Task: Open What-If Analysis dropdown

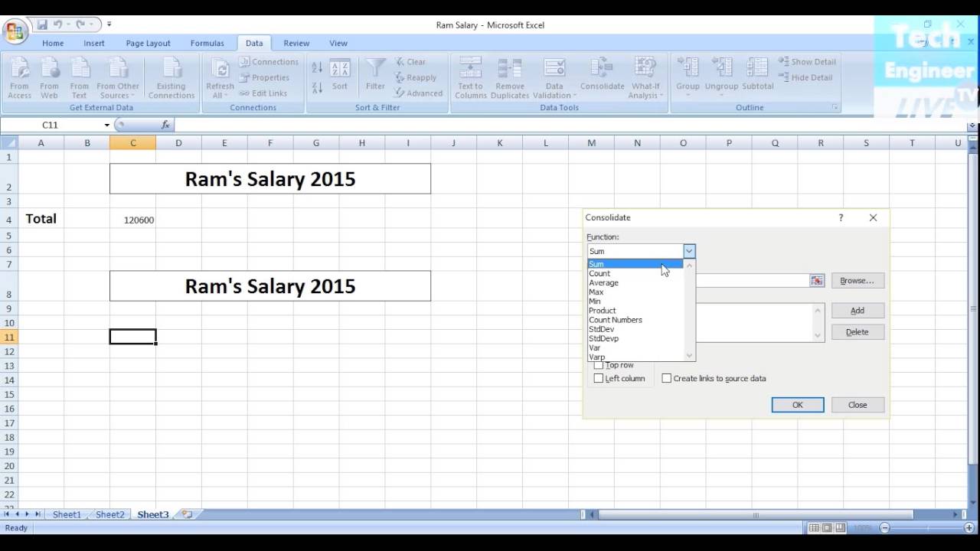Action: tap(645, 78)
